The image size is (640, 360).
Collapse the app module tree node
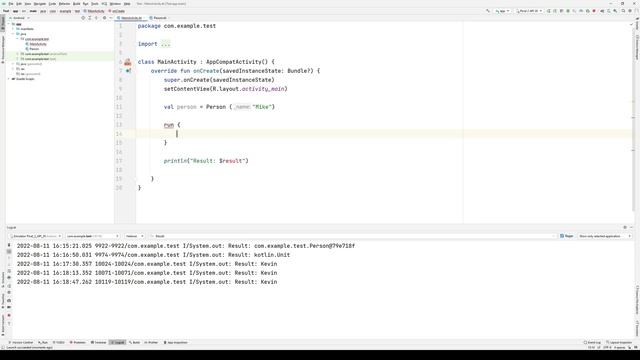(x=9, y=24)
